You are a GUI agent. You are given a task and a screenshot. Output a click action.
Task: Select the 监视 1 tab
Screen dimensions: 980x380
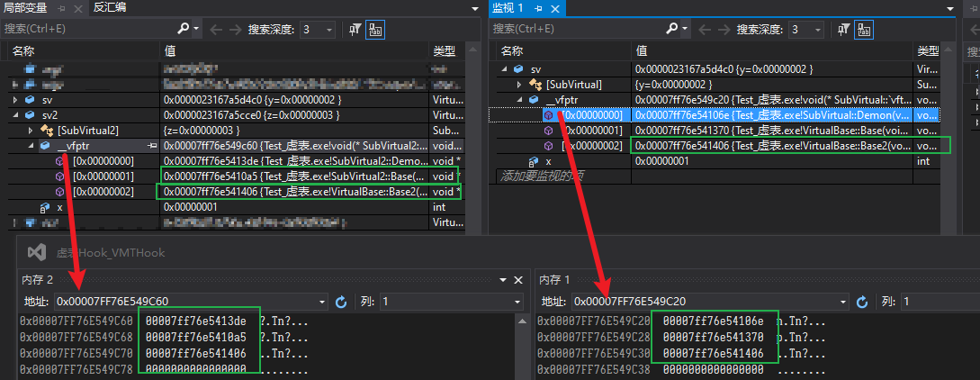[x=508, y=8]
